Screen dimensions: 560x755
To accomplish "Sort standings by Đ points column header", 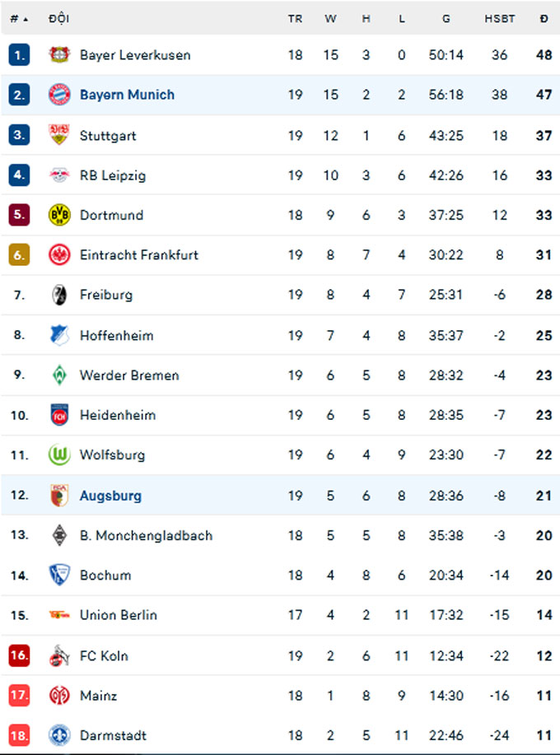I will tap(544, 19).
